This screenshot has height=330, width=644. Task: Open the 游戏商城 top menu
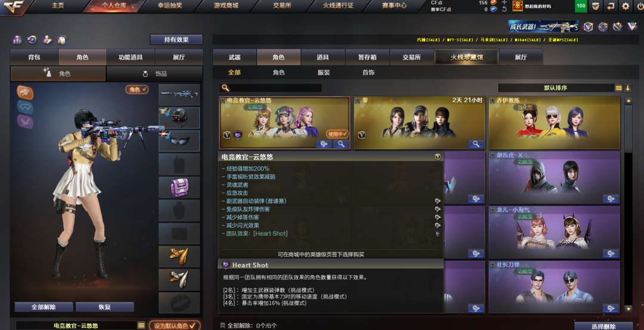[226, 6]
